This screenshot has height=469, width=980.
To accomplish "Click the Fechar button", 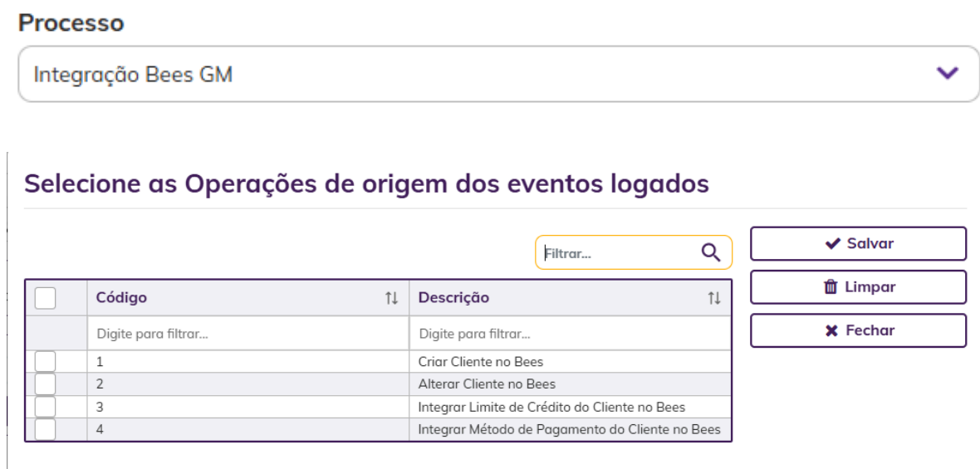I will 858,330.
